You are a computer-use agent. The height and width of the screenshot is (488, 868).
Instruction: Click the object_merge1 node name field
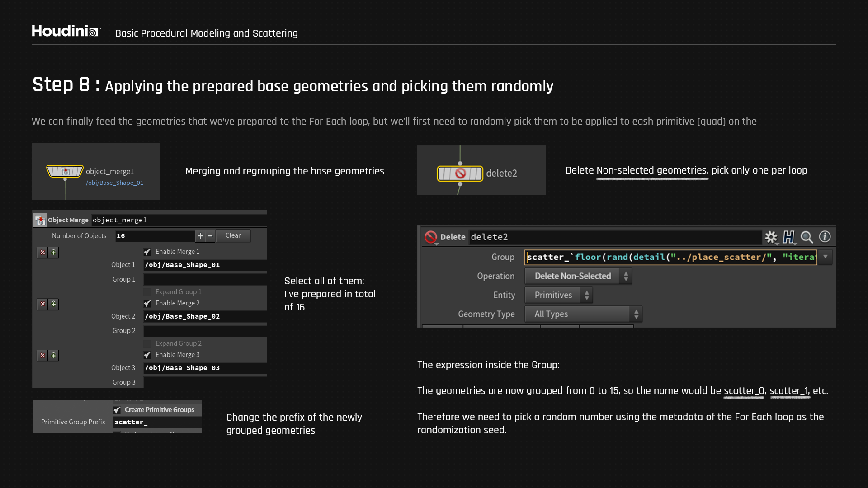(x=179, y=220)
